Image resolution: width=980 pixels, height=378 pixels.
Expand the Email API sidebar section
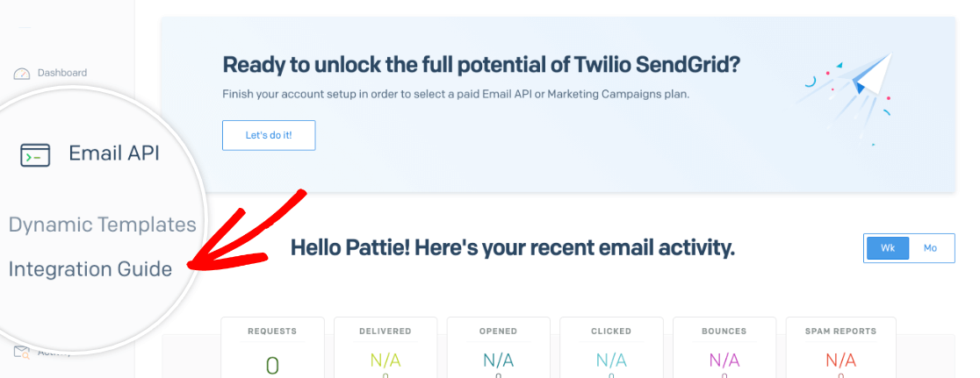click(x=90, y=153)
